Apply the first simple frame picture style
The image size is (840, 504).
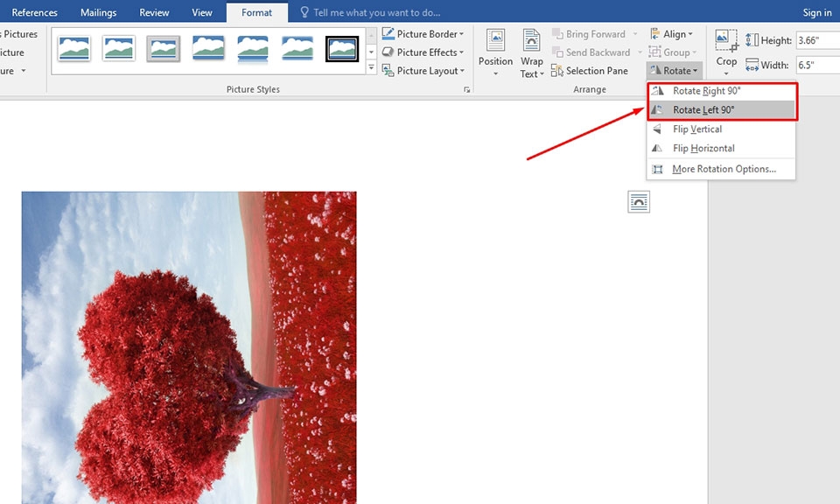(x=73, y=49)
